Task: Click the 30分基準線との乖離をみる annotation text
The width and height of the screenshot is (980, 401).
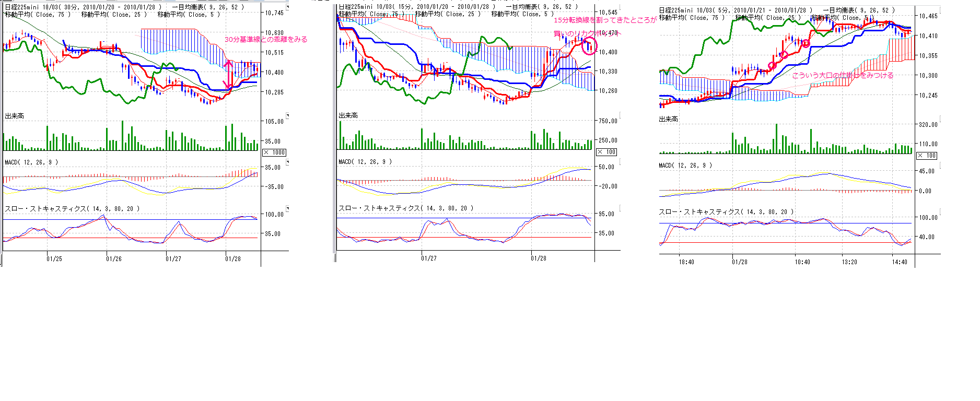Action: tap(266, 39)
